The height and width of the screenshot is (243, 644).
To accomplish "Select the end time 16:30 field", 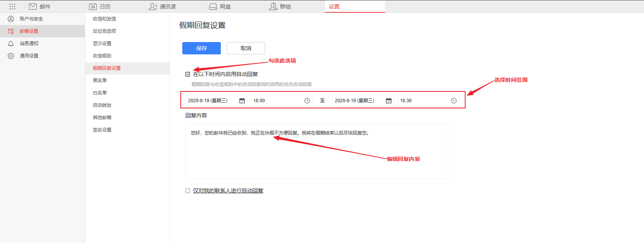I will [422, 101].
